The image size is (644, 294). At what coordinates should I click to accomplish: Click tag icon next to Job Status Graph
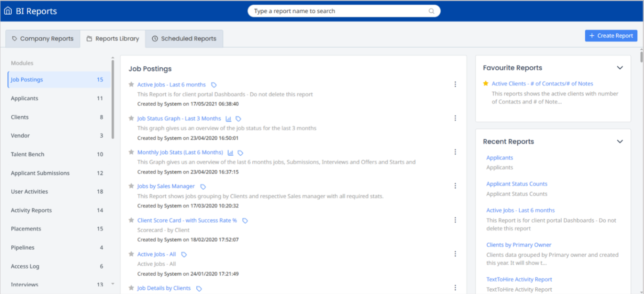(x=238, y=119)
